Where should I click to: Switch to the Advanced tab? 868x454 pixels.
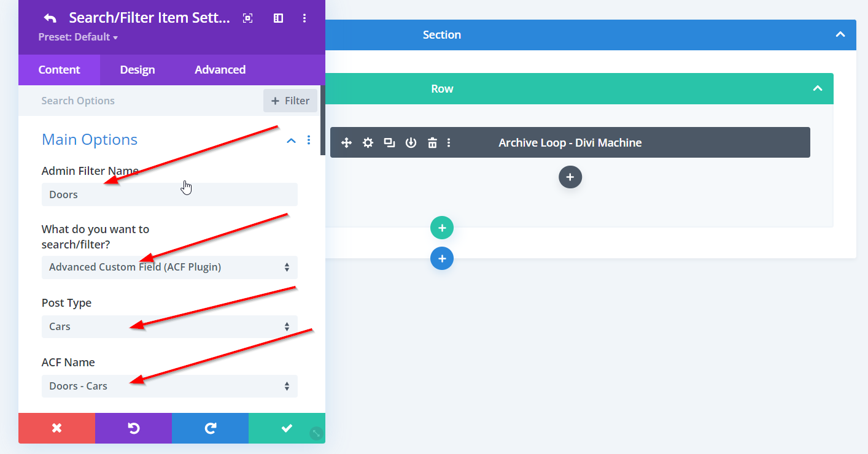coord(220,70)
